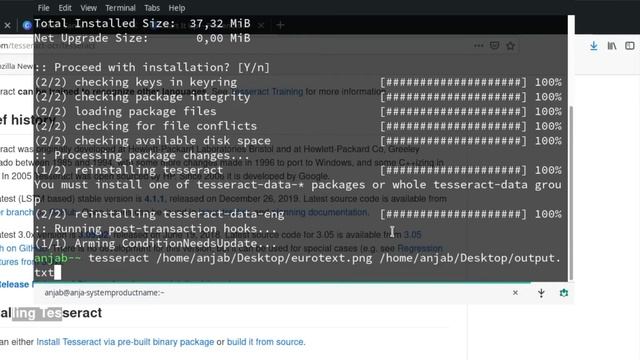The height and width of the screenshot is (360, 640).
Task: Open the Edit menu
Action: pos(64,8)
